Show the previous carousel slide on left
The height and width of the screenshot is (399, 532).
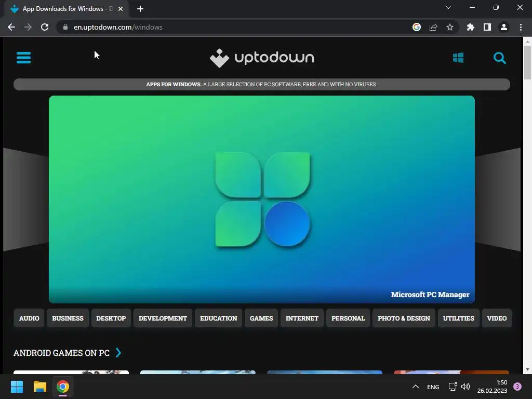point(26,199)
